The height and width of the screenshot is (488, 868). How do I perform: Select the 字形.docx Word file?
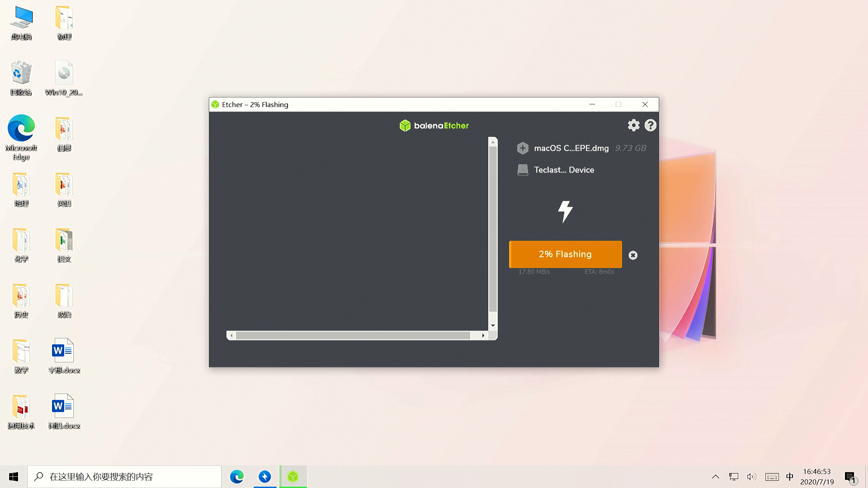pyautogui.click(x=64, y=357)
